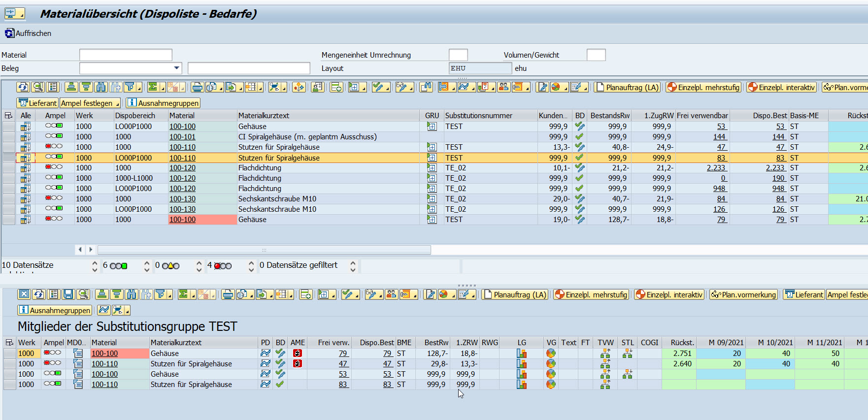This screenshot has height=420, width=868.
Task: Click the save disk icon in lower toolbar
Action: click(68, 294)
